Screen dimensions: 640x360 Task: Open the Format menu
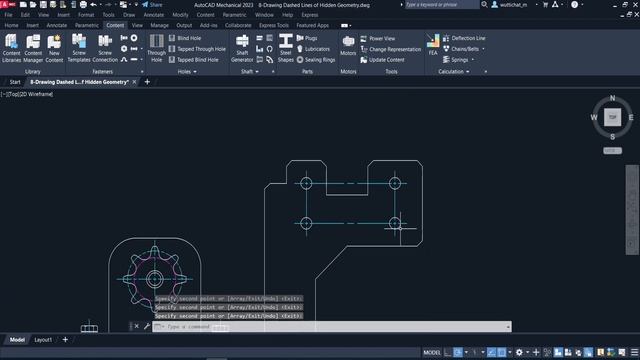(86, 15)
